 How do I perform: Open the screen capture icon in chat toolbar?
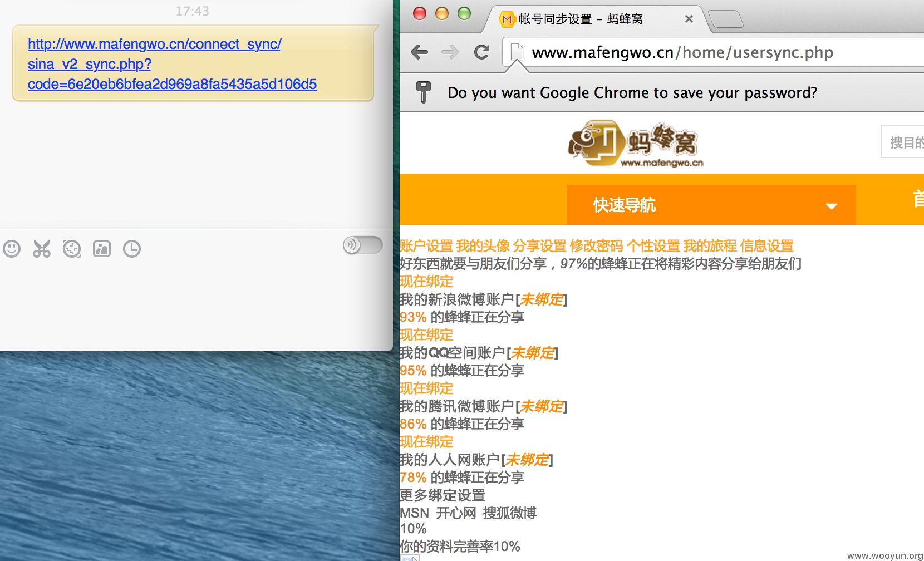click(72, 248)
